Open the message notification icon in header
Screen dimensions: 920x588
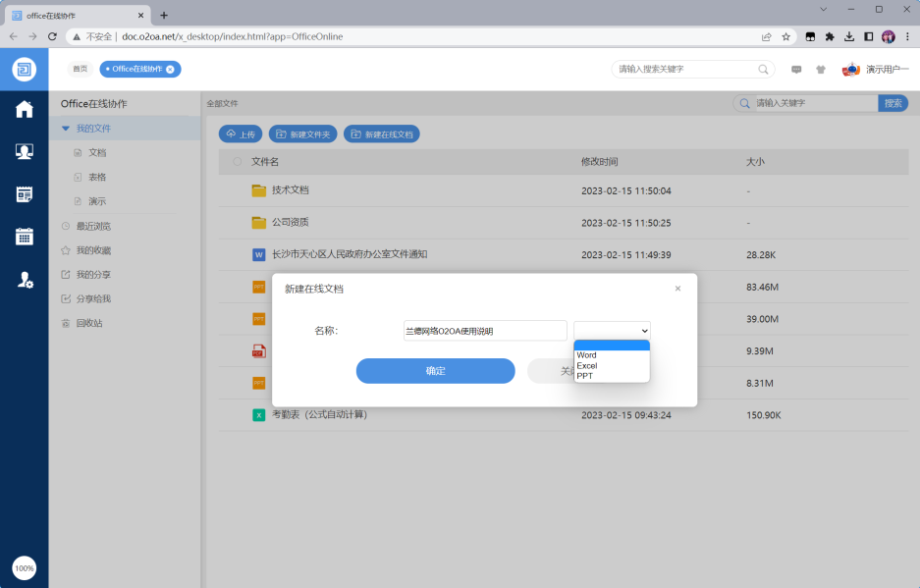[x=796, y=70]
